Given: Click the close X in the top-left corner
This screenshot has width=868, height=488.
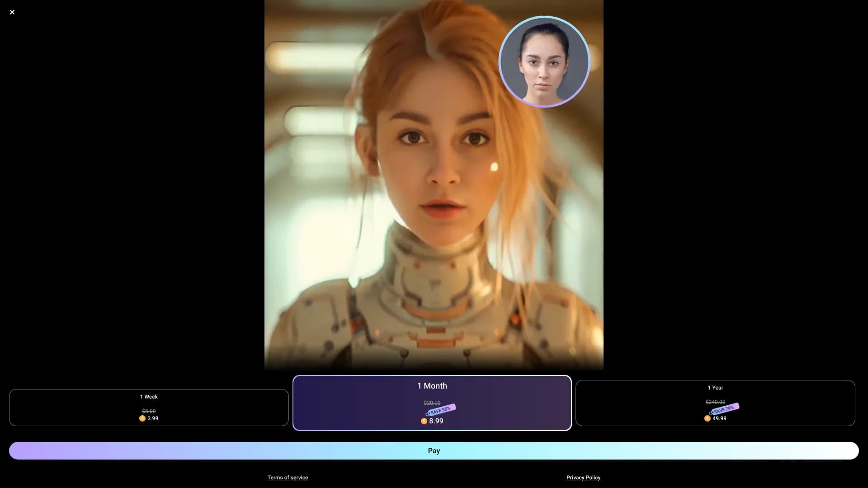Looking at the screenshot, I should pyautogui.click(x=12, y=12).
